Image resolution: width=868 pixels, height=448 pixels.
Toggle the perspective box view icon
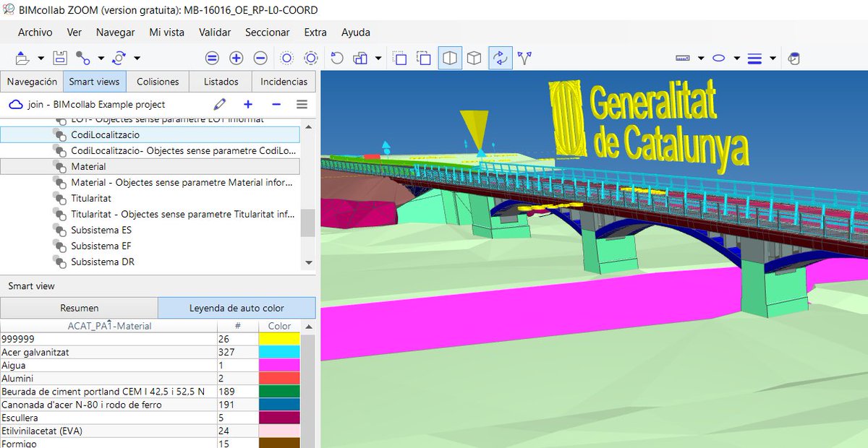click(450, 58)
